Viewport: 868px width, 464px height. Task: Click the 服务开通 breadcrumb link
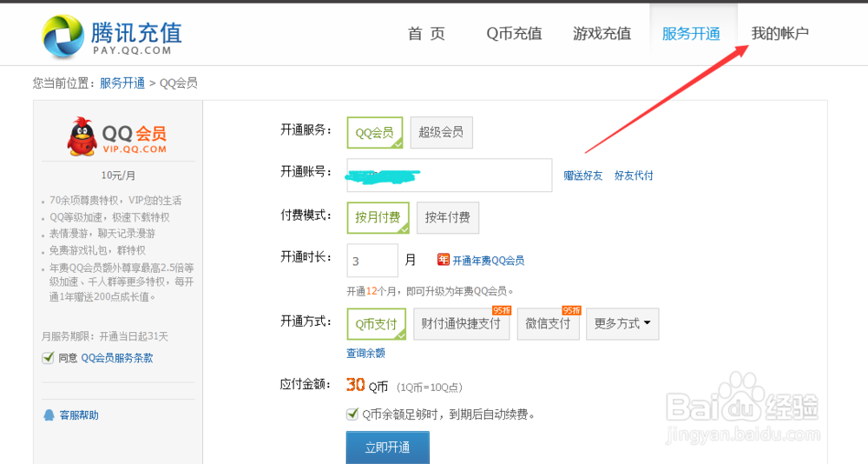click(x=122, y=83)
